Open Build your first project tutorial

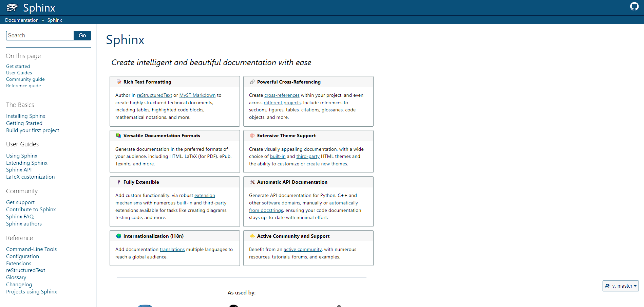pos(33,130)
